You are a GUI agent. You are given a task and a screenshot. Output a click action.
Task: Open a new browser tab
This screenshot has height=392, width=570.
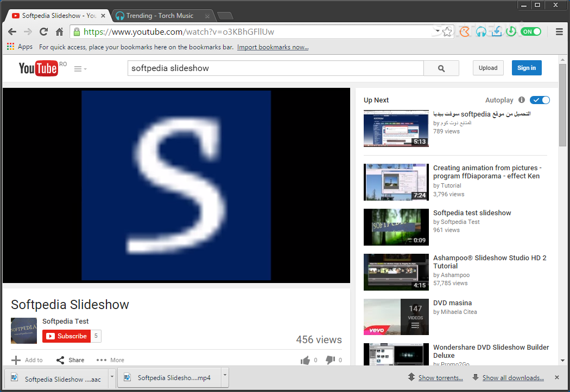[x=225, y=16]
